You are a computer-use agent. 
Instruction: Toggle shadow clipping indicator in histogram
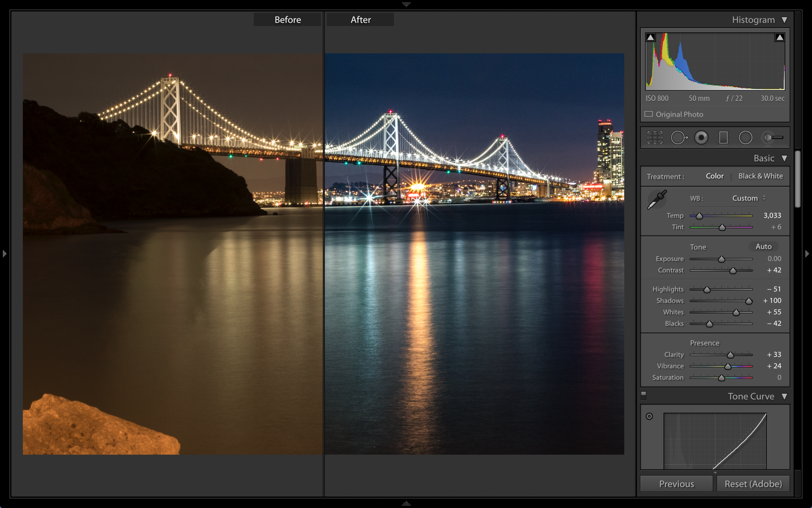651,37
